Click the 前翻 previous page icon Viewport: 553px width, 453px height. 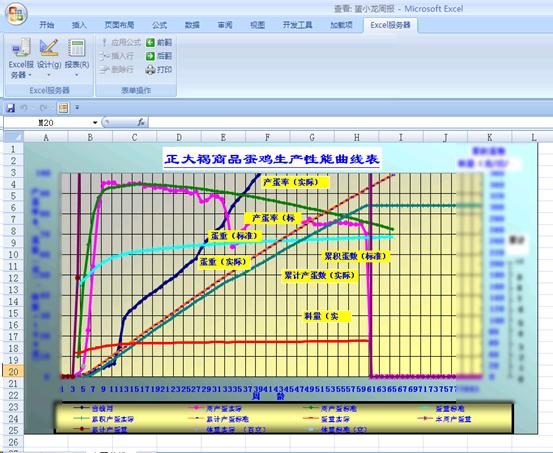pos(151,43)
